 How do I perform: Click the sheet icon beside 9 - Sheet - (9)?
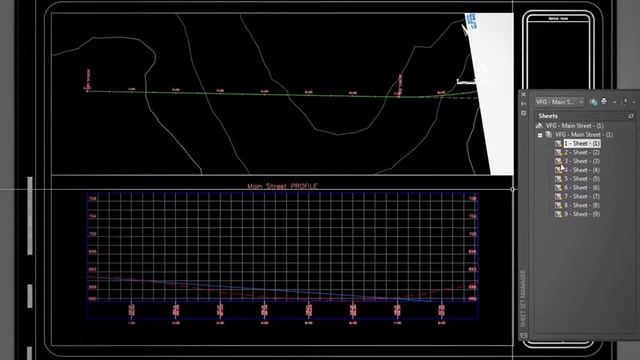[558, 214]
